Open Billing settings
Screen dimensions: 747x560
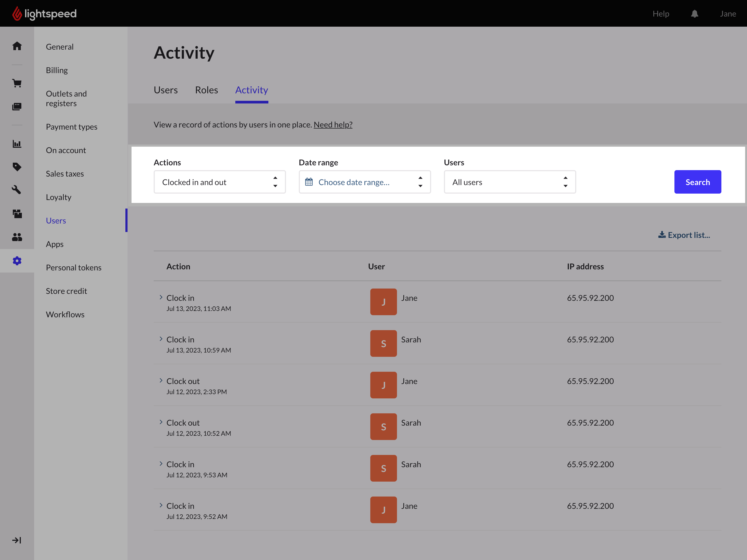pyautogui.click(x=57, y=70)
